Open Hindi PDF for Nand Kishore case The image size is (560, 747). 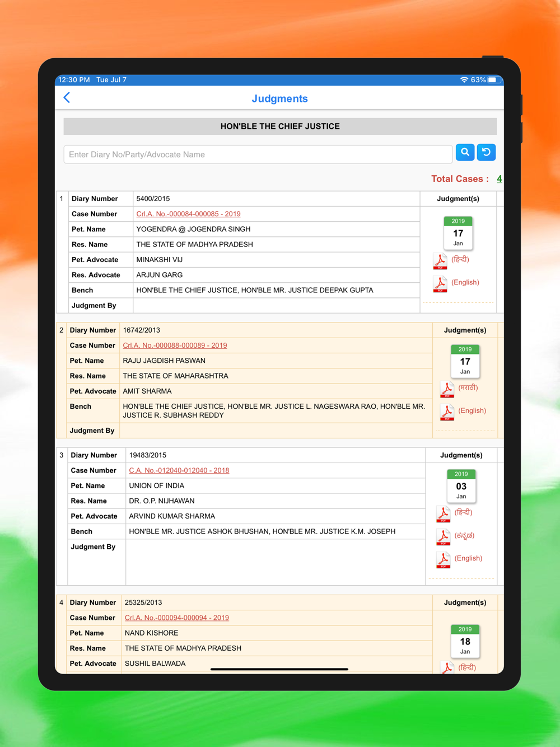pos(458,667)
